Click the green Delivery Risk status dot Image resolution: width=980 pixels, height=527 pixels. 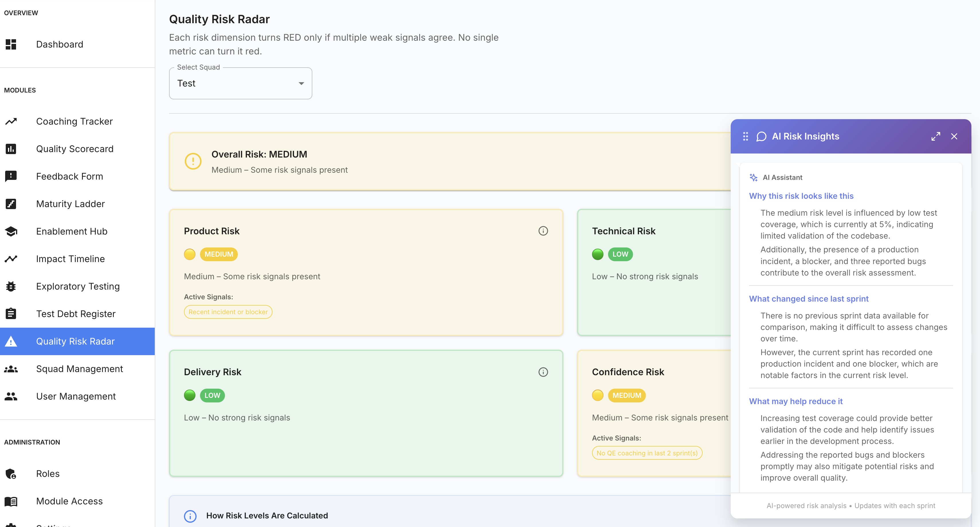tap(189, 396)
